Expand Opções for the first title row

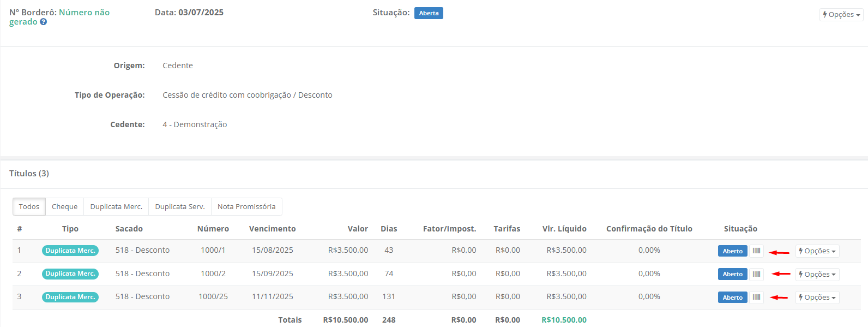[817, 251]
